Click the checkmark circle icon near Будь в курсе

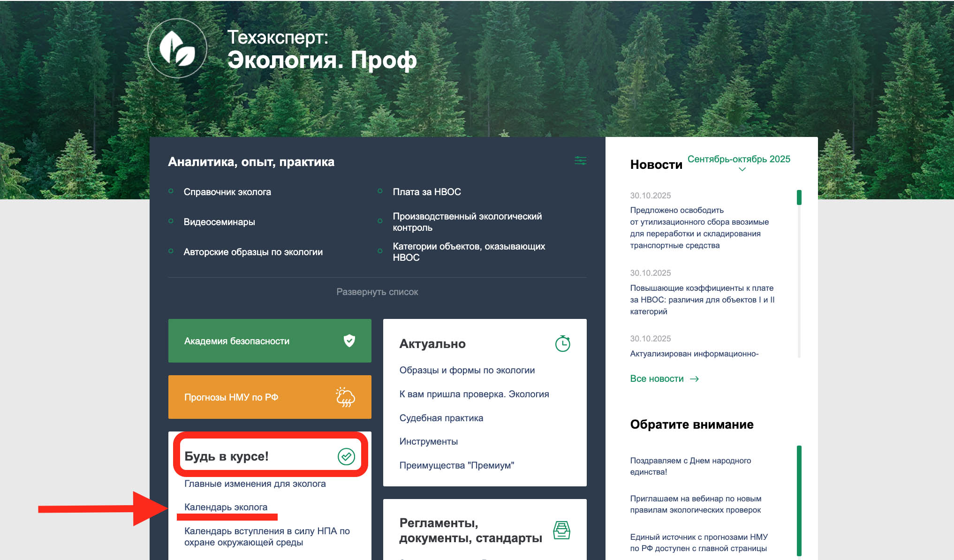pyautogui.click(x=346, y=456)
